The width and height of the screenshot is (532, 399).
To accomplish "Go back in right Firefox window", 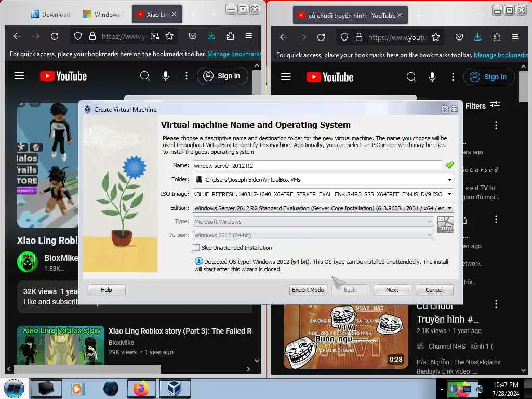I will pos(283,37).
